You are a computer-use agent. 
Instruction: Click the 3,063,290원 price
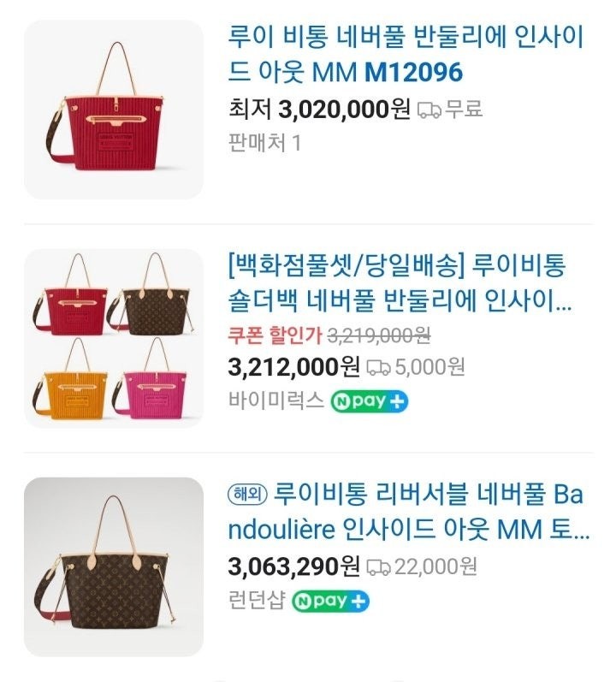point(293,566)
